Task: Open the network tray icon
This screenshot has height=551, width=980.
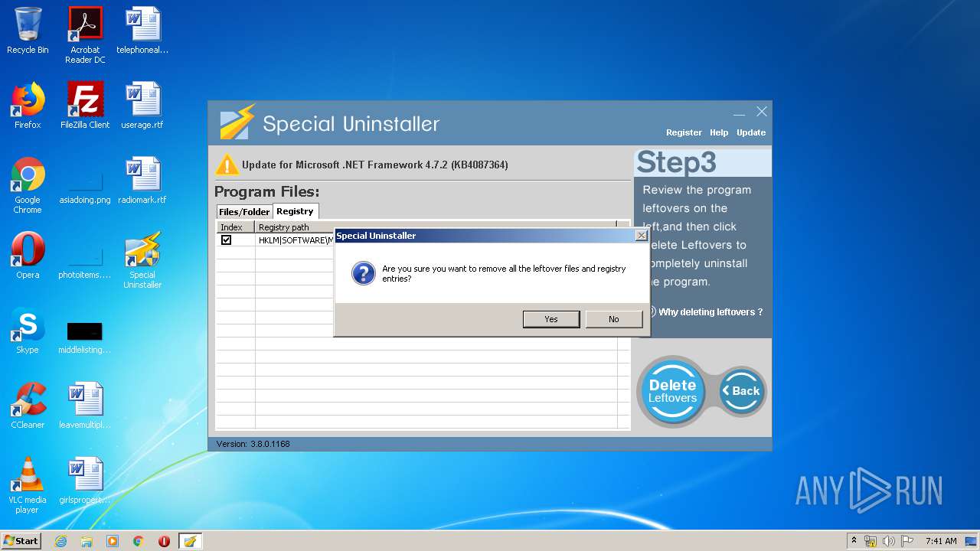Action: pyautogui.click(x=871, y=541)
